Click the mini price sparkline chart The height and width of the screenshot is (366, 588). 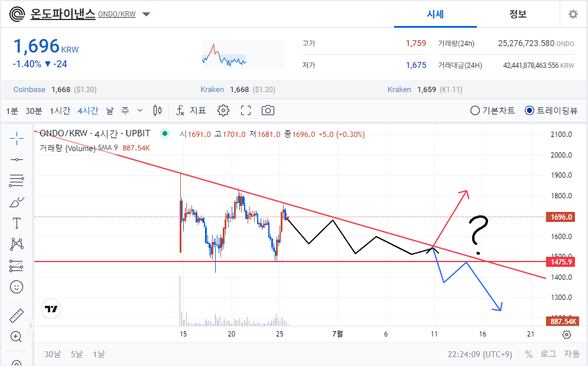click(x=243, y=54)
